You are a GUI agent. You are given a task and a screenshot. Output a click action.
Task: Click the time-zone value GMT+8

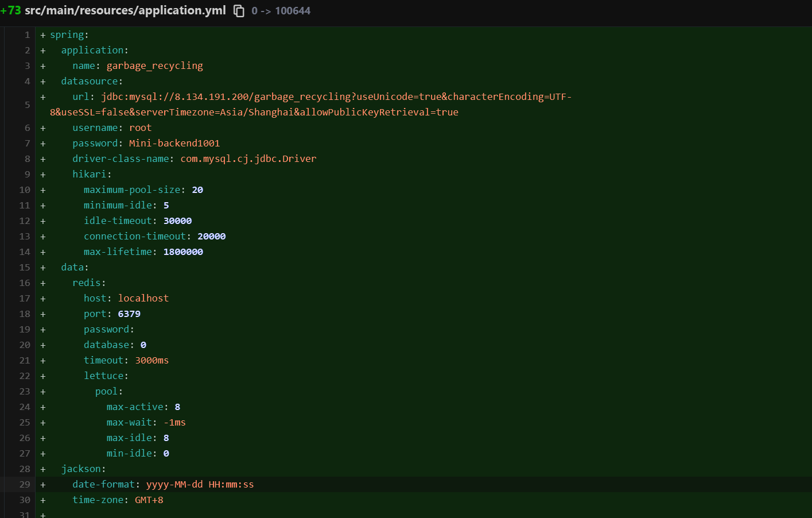point(149,500)
